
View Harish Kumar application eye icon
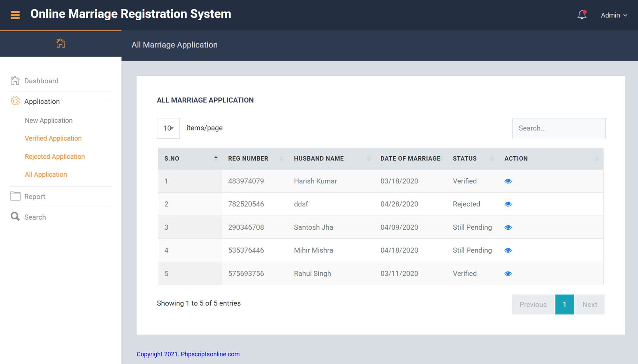pyautogui.click(x=508, y=181)
